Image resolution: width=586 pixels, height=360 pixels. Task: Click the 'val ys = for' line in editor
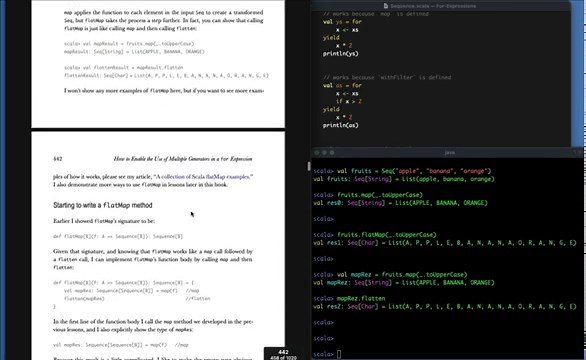(x=342, y=22)
